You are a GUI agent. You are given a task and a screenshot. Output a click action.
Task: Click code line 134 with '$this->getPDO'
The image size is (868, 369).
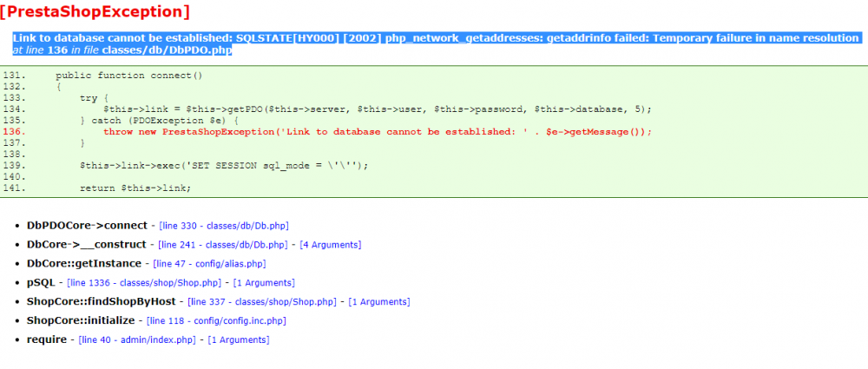click(x=378, y=109)
